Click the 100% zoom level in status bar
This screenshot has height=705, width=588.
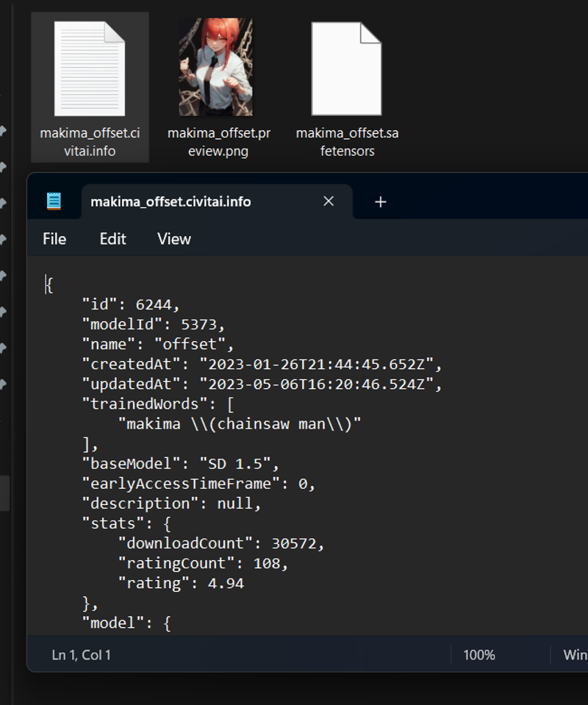(x=479, y=654)
